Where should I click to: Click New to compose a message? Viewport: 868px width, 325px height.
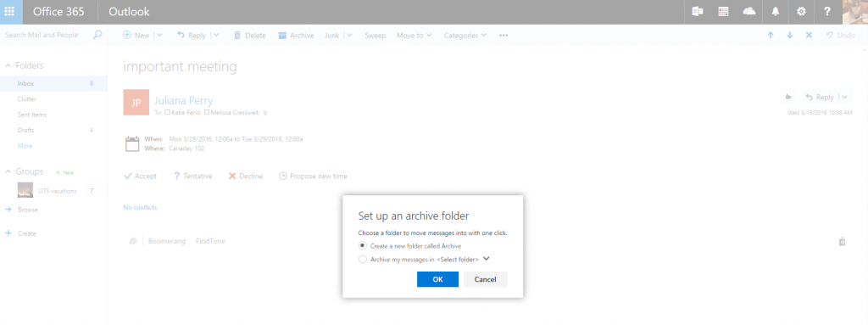click(136, 35)
